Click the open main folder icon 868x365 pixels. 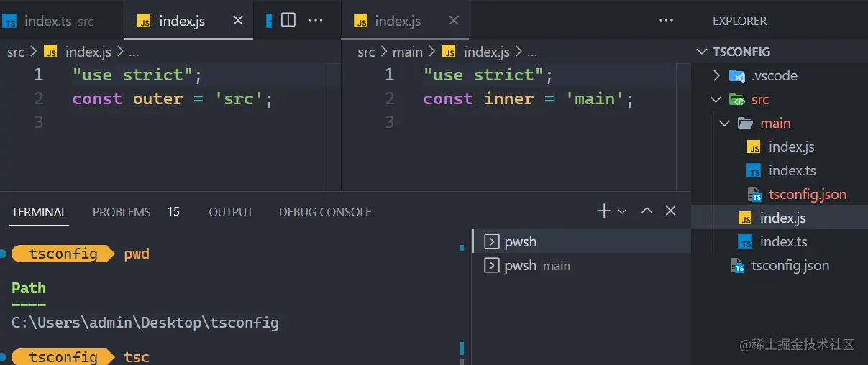coord(745,123)
